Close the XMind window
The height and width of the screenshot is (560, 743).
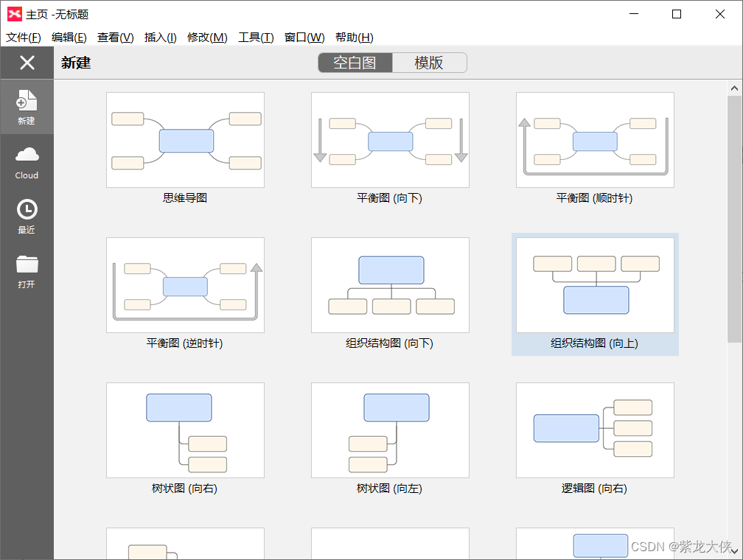point(719,14)
